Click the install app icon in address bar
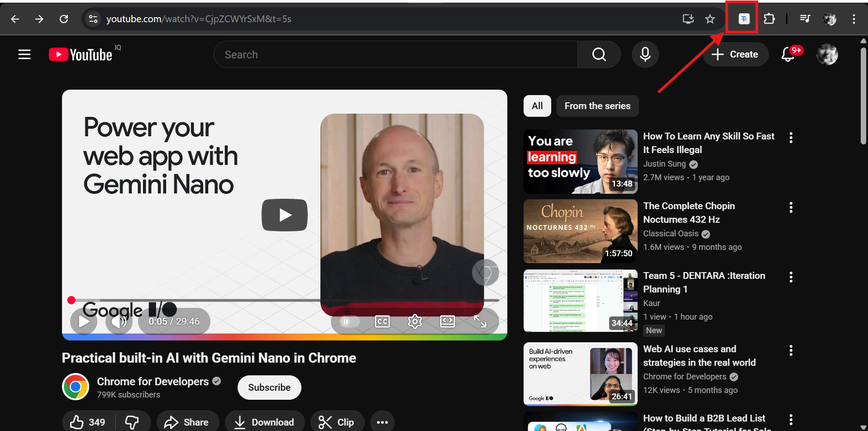The width and height of the screenshot is (868, 431). click(688, 19)
